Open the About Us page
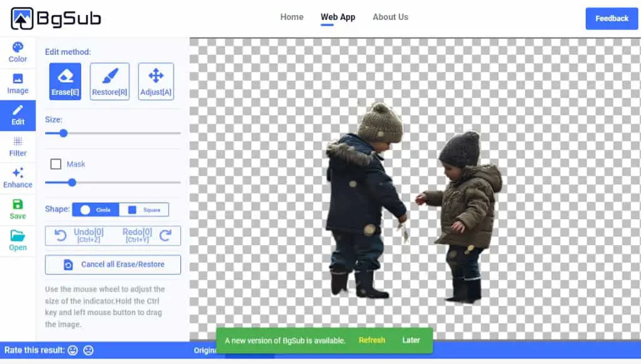 (x=391, y=17)
